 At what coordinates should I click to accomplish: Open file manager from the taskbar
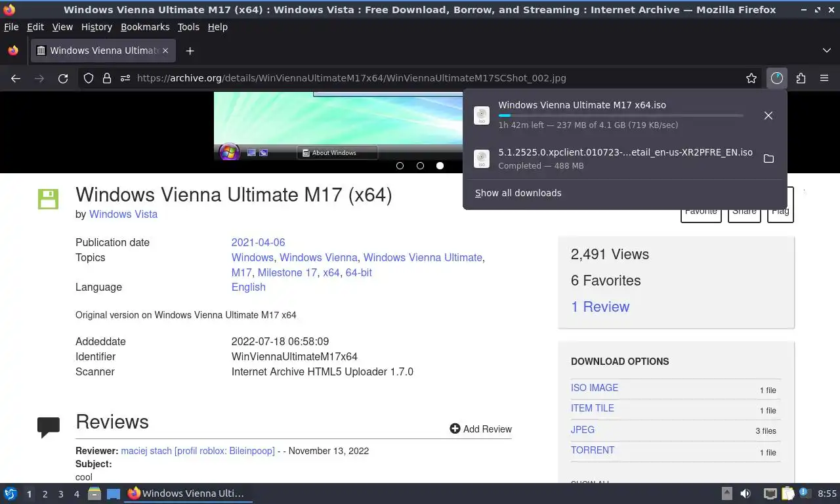[x=94, y=493]
